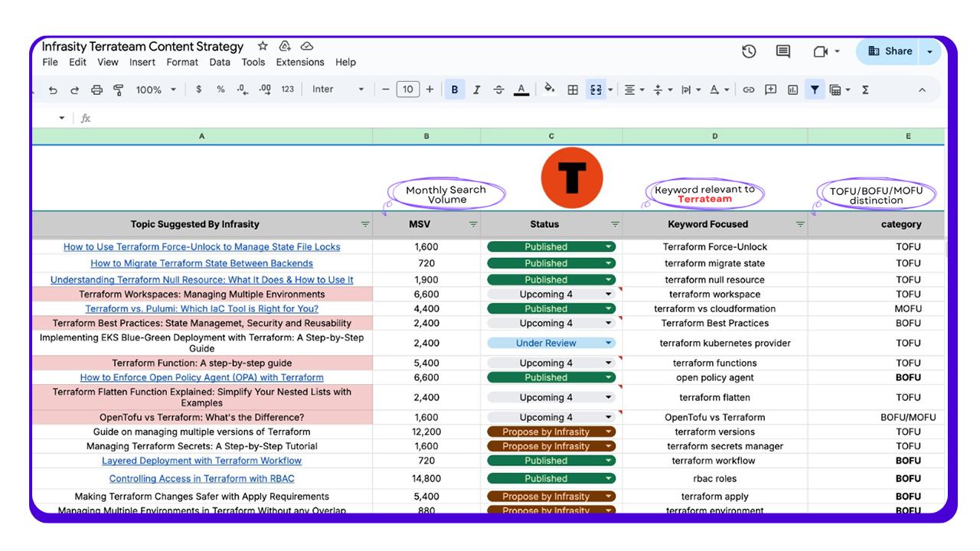This screenshot has width=980, height=551.
Task: Open text wrapping options
Action: pyautogui.click(x=690, y=90)
